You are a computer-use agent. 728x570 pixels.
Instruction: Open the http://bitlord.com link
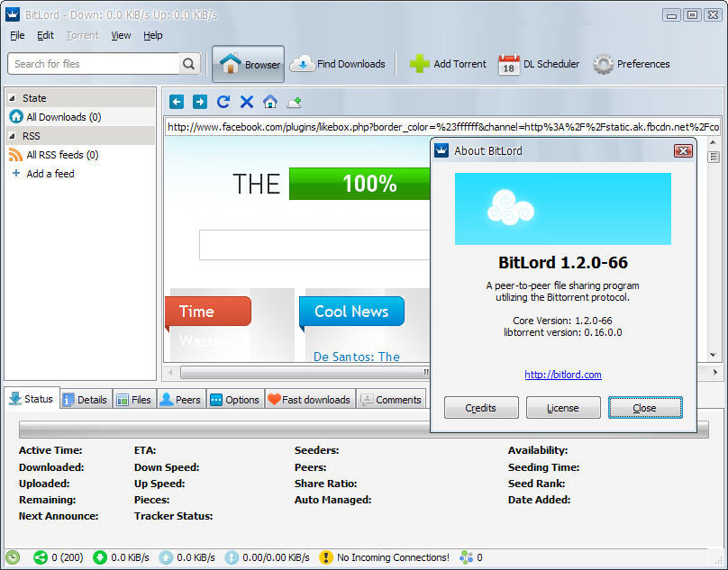[x=563, y=375]
